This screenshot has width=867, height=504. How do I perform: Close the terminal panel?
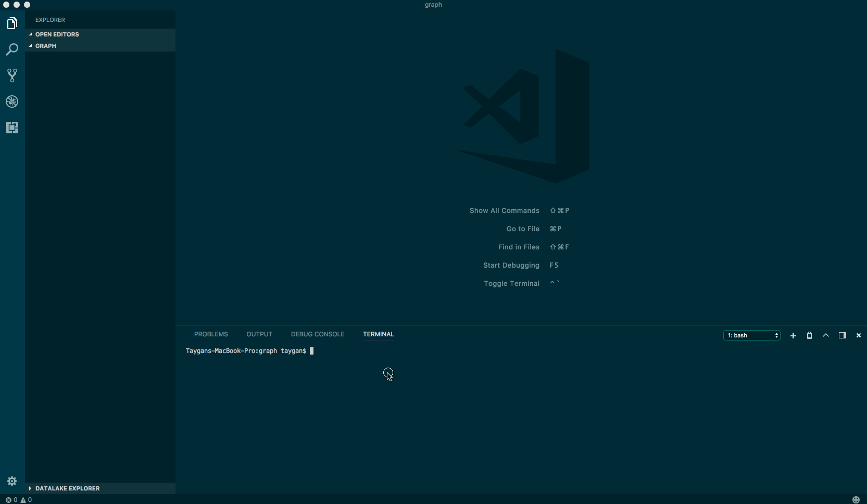859,335
